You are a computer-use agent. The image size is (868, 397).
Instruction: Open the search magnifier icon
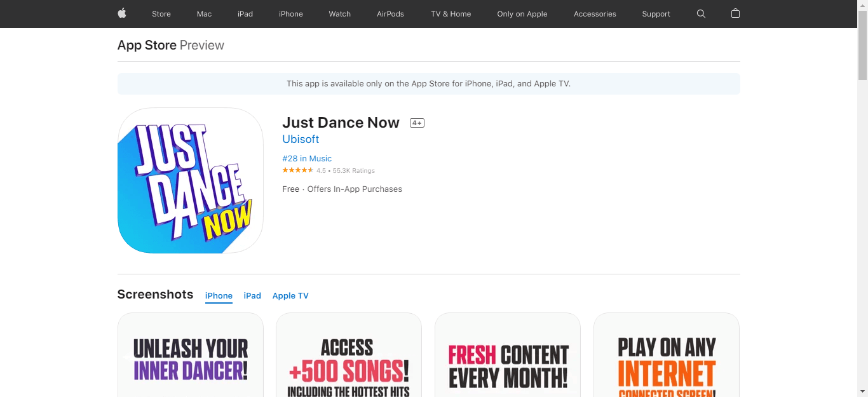pyautogui.click(x=701, y=13)
